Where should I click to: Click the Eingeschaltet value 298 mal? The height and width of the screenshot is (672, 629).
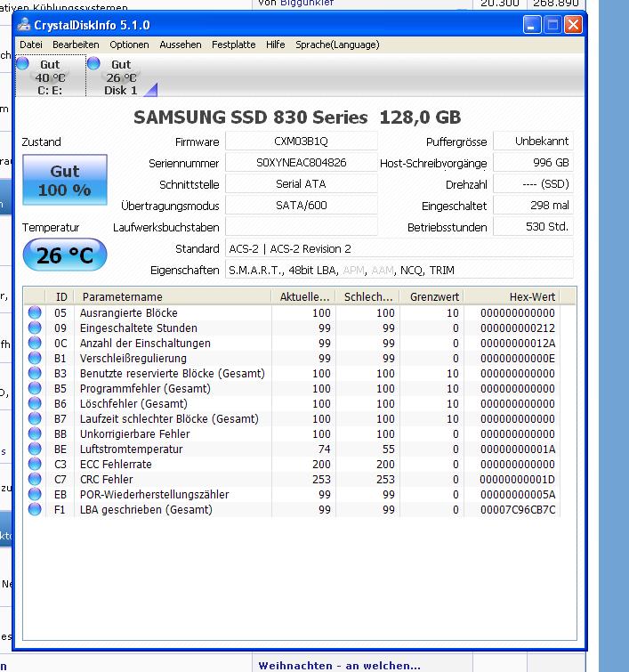click(534, 206)
